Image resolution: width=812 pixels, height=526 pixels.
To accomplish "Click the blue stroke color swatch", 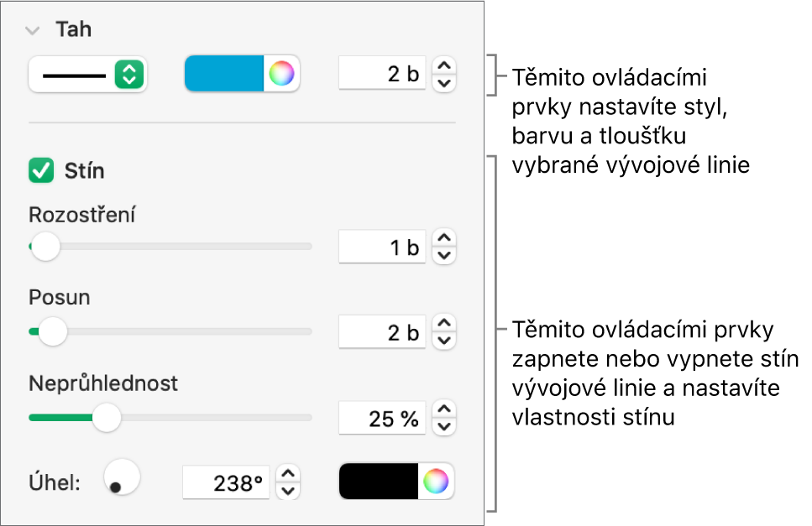I will [x=224, y=75].
